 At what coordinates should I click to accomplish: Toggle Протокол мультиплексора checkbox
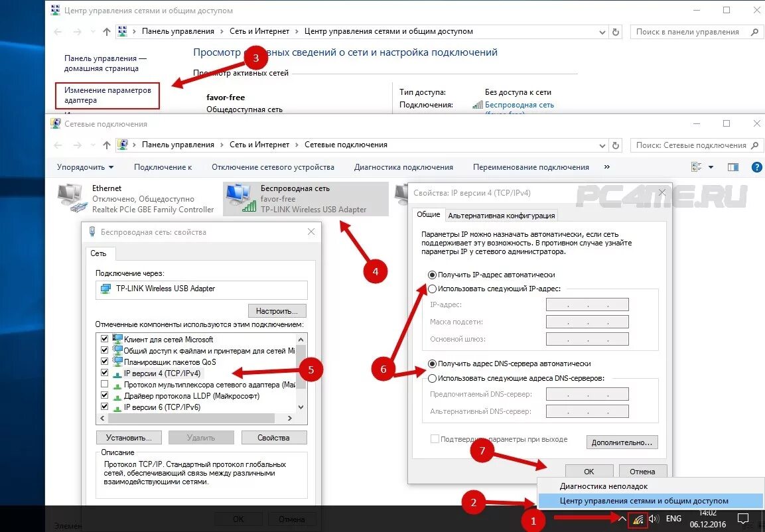[104, 384]
